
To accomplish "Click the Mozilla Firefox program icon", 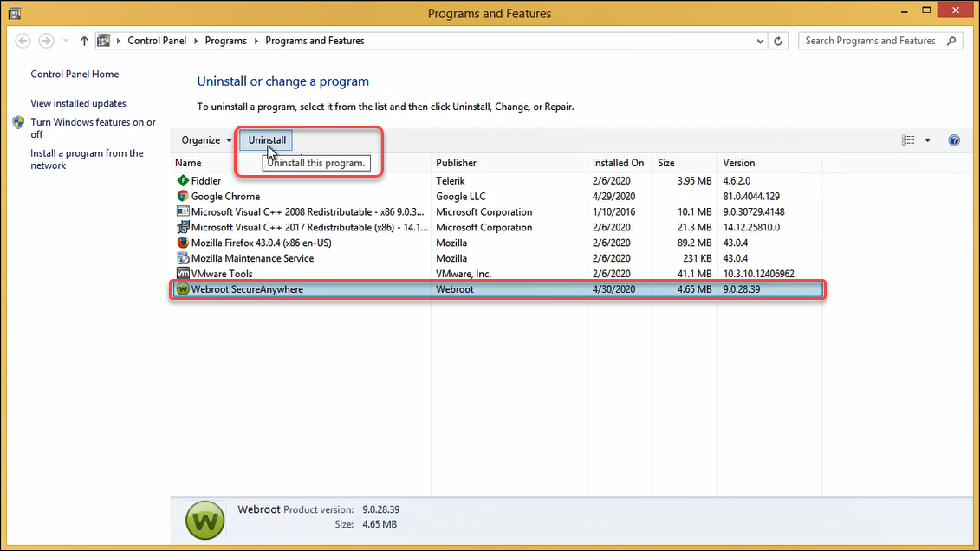I will [183, 243].
